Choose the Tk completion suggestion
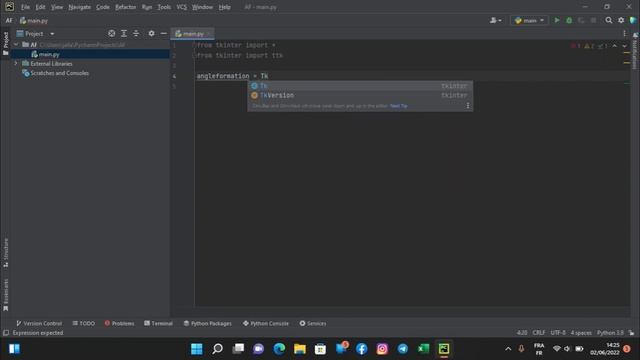The image size is (640, 360). (360, 86)
